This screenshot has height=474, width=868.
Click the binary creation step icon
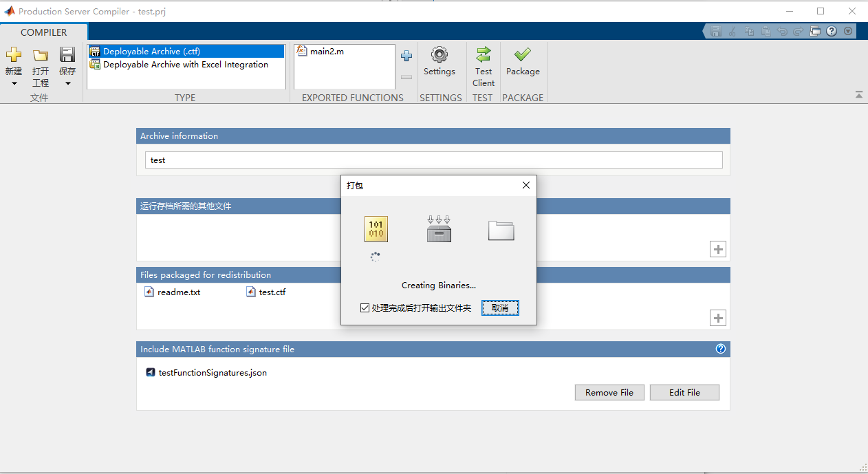376,229
